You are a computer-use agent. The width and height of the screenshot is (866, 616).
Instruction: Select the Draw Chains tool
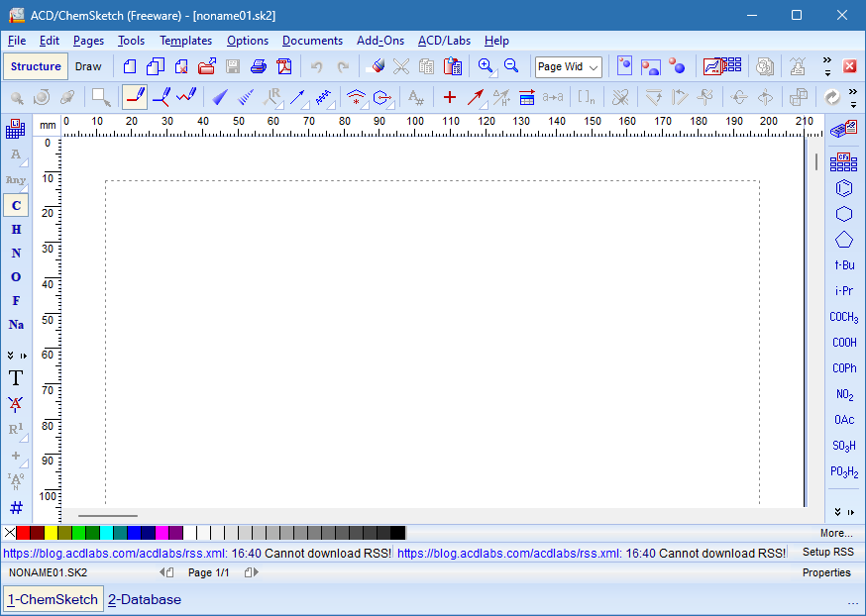click(x=186, y=98)
